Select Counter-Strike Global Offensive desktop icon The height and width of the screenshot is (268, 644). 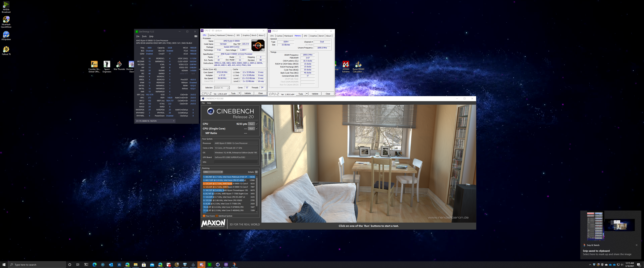(x=94, y=67)
